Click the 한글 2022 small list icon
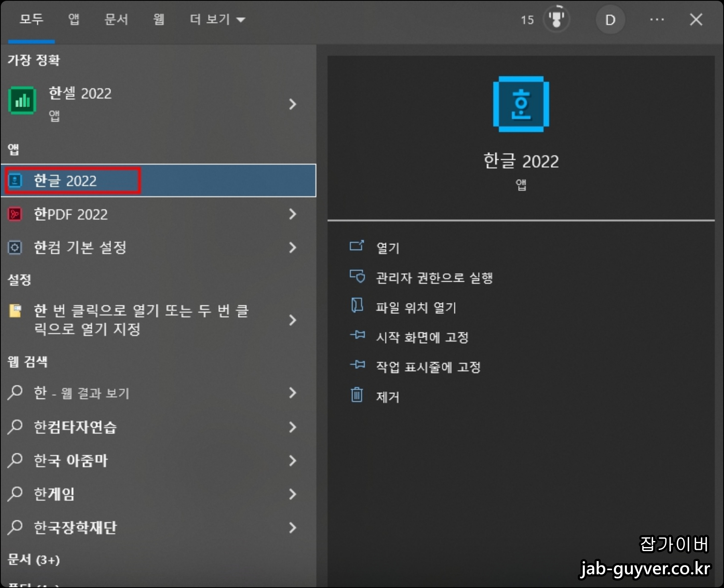Screen dimensions: 724x588 point(15,181)
